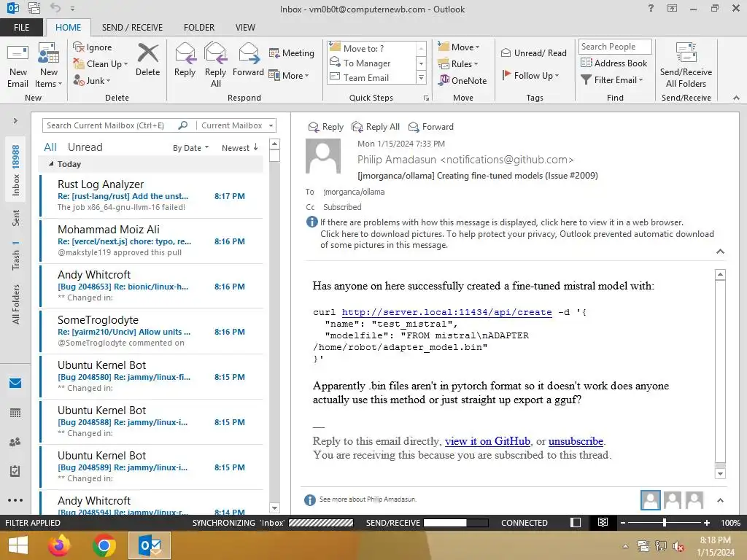Open the SomeTroglodyte email

[152, 332]
